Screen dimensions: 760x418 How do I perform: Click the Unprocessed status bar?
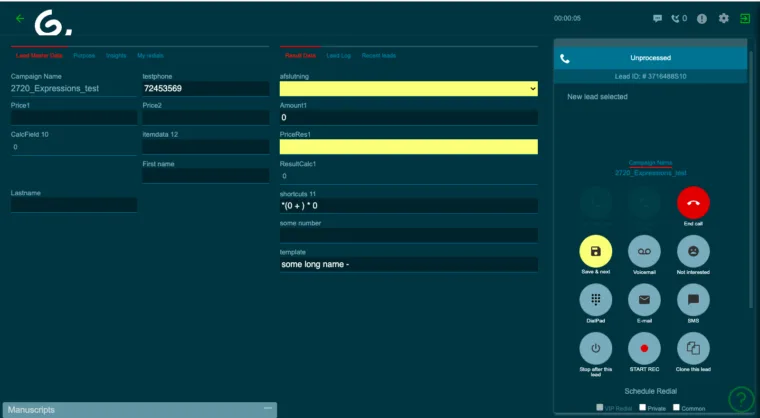click(x=650, y=58)
